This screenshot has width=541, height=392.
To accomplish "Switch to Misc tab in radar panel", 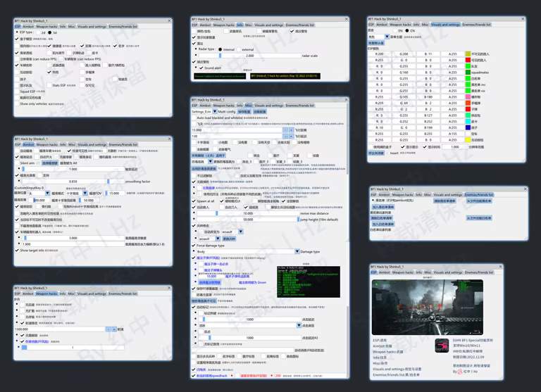I will (x=248, y=25).
